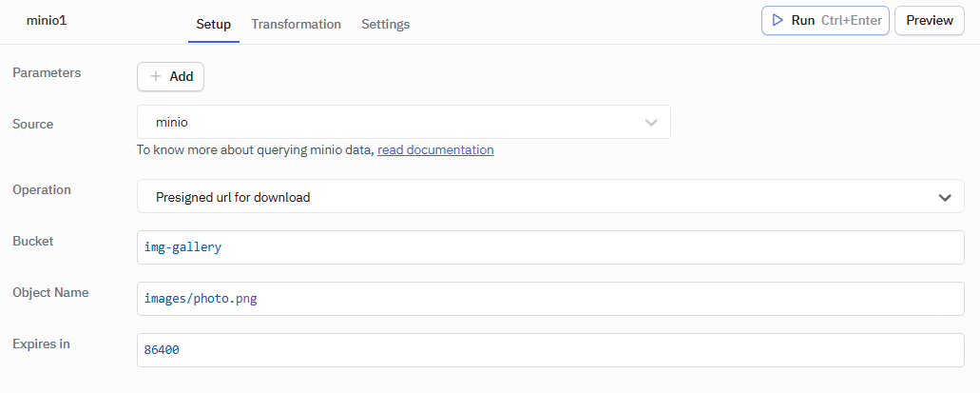Expand the Operation chevron arrow

[945, 197]
